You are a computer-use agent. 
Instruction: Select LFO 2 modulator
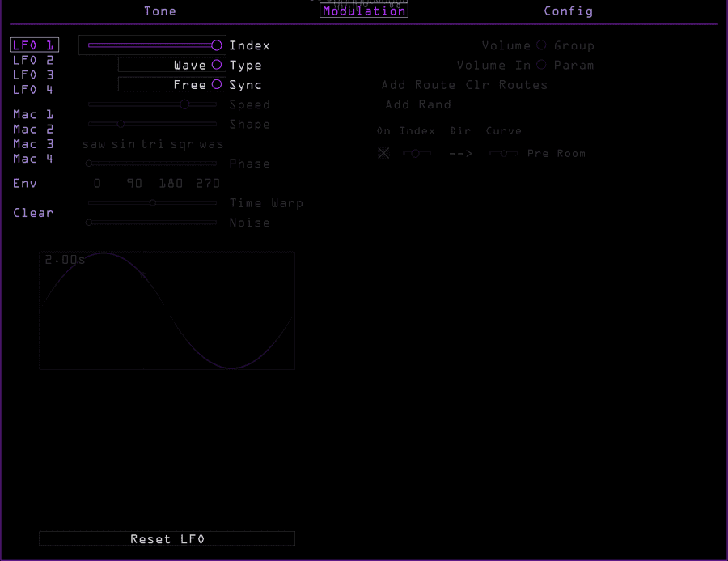[33, 60]
